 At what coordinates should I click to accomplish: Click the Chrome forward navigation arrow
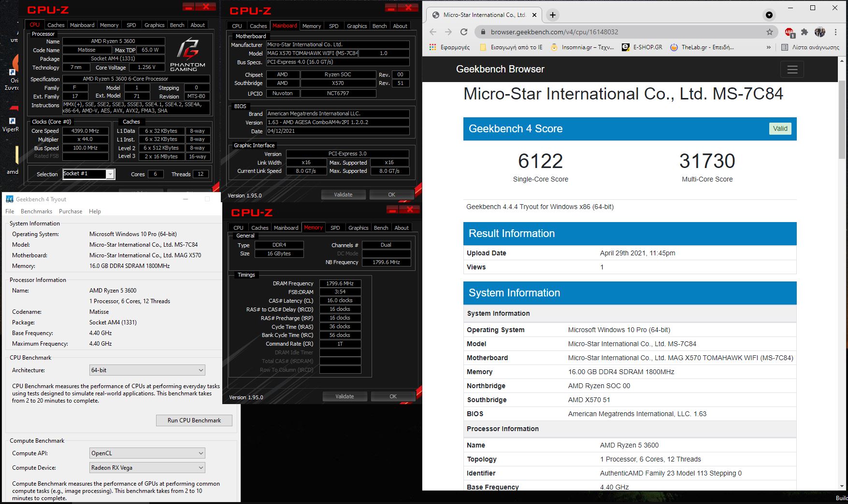[448, 32]
